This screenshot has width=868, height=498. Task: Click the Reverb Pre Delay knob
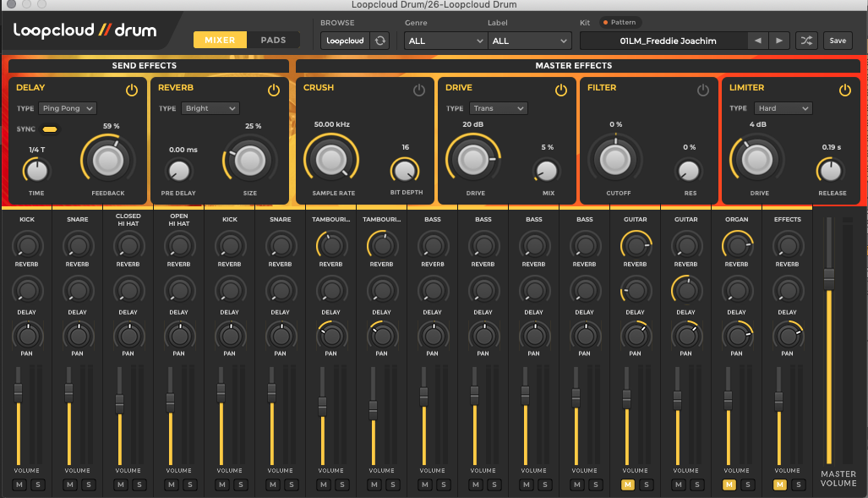coord(179,171)
